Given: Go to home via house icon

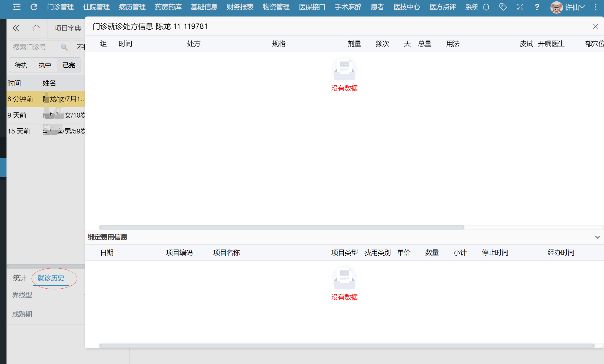Looking at the screenshot, I should [36, 28].
